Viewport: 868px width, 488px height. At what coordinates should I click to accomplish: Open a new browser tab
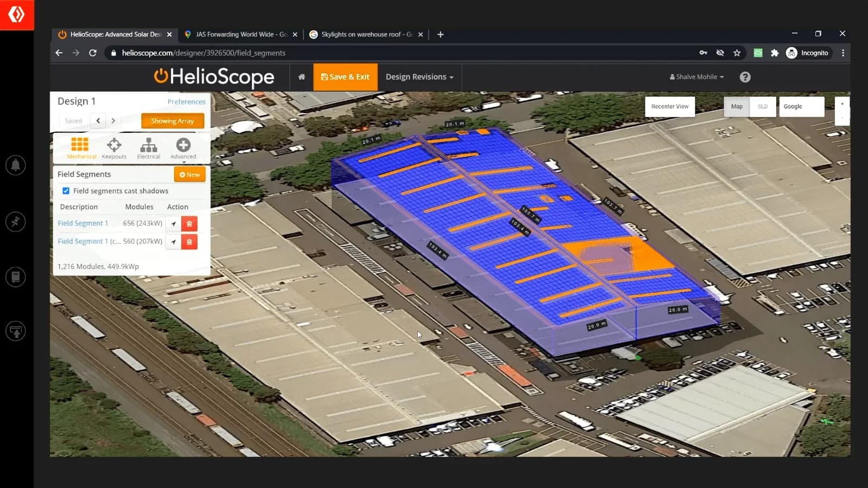[441, 34]
